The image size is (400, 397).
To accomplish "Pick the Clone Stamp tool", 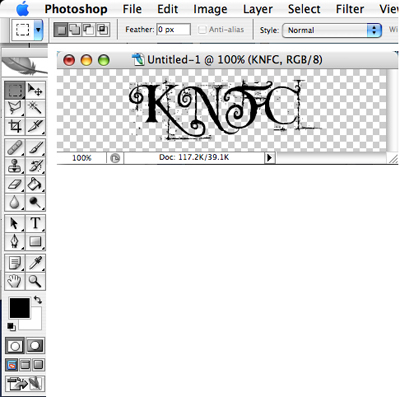I will (x=15, y=166).
